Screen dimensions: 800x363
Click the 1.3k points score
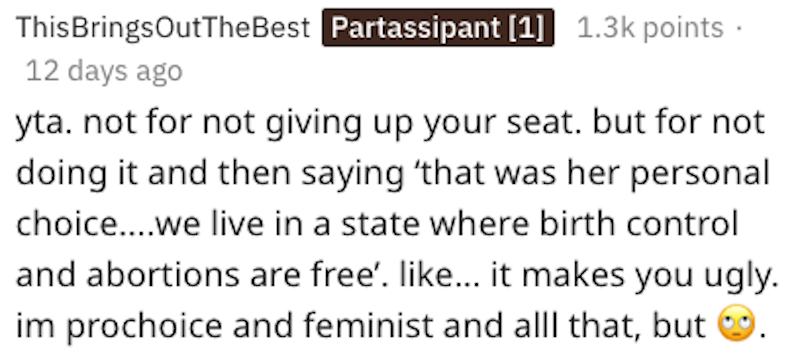pos(651,28)
